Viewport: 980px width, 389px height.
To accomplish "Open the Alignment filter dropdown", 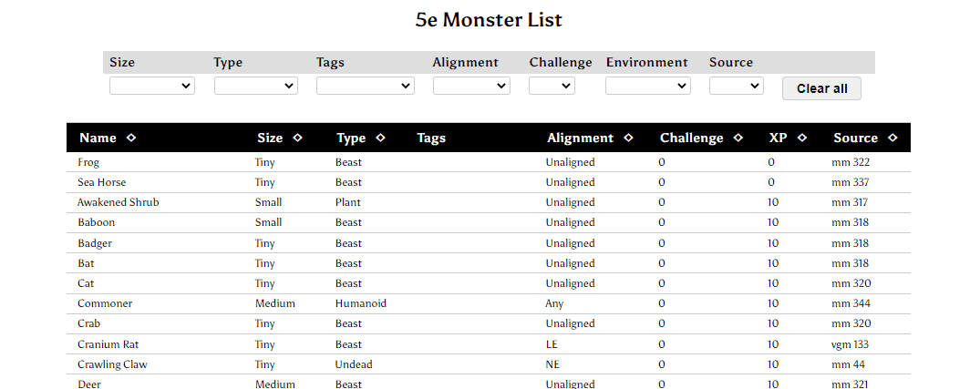I will pyautogui.click(x=471, y=87).
